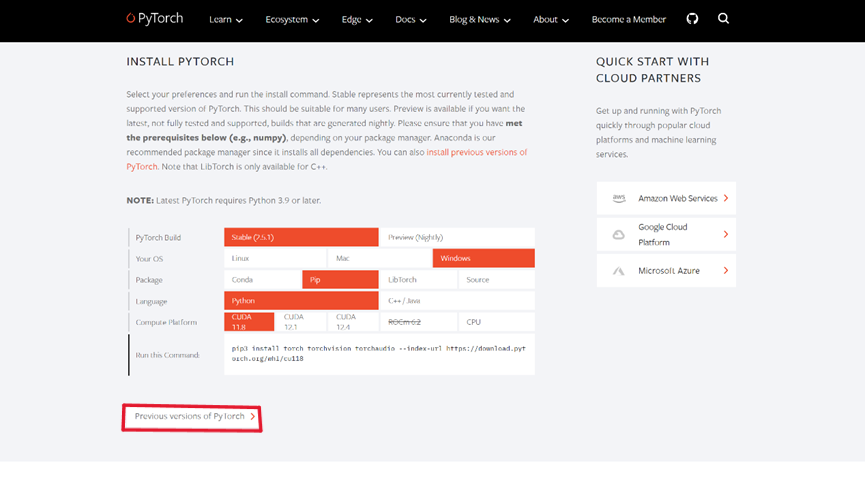Viewport: 865px width, 480px height.
Task: Select C++ / Java language option
Action: [x=457, y=301]
